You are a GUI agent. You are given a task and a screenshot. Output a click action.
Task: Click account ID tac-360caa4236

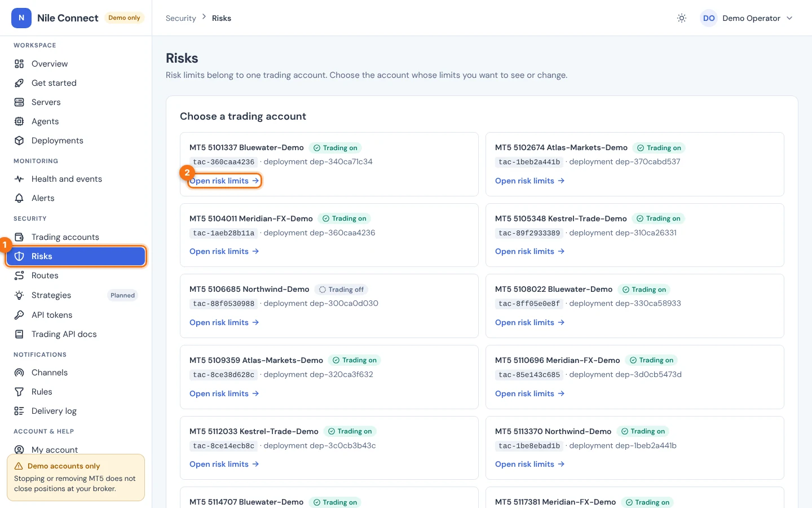pyautogui.click(x=224, y=162)
